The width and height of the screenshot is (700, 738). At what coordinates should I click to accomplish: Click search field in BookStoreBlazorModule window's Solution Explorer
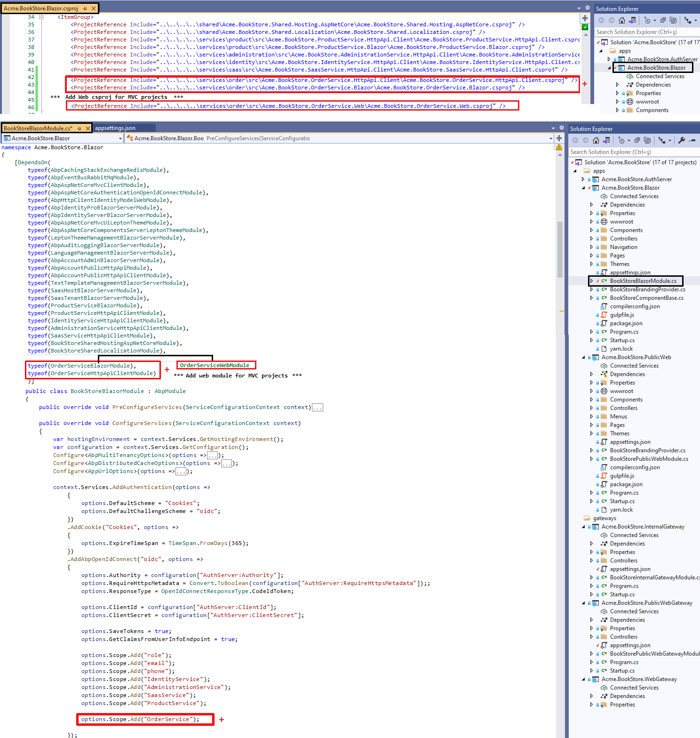pyautogui.click(x=634, y=152)
